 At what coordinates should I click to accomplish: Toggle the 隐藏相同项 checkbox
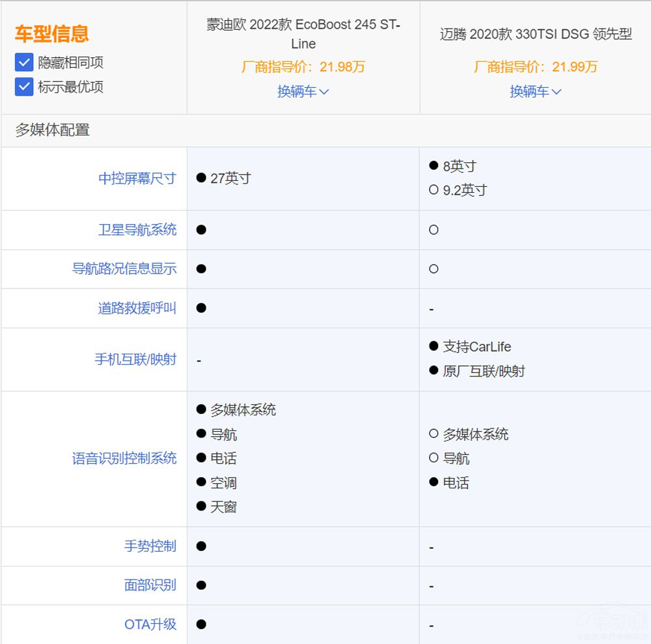[24, 63]
